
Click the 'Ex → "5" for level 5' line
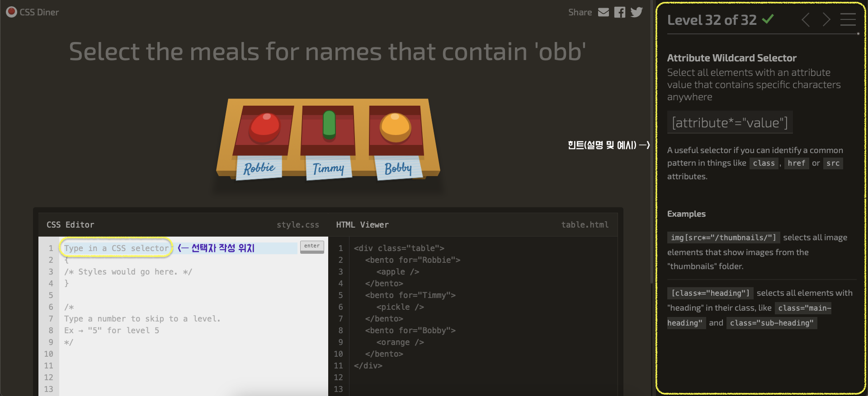tap(112, 331)
